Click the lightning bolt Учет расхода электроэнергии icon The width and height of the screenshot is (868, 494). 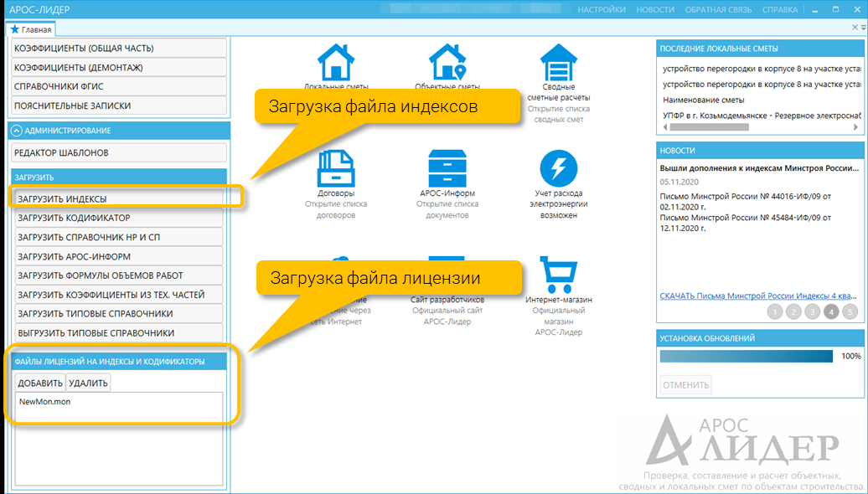click(559, 169)
